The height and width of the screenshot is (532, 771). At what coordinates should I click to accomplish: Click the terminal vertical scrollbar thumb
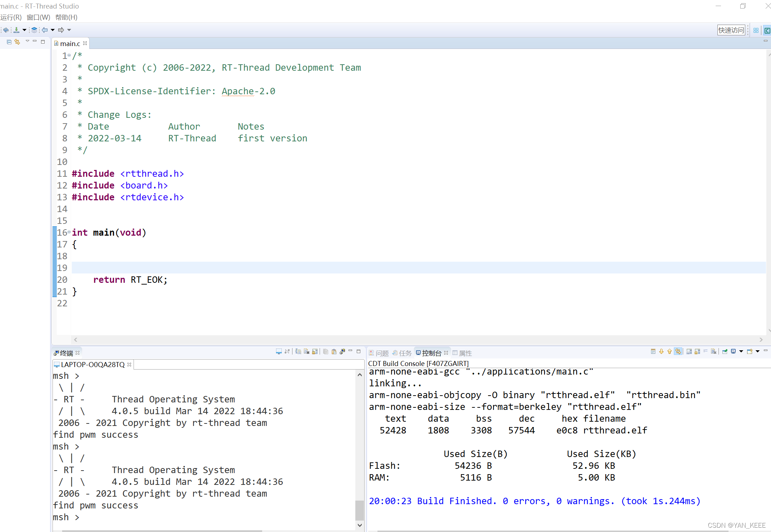click(360, 510)
